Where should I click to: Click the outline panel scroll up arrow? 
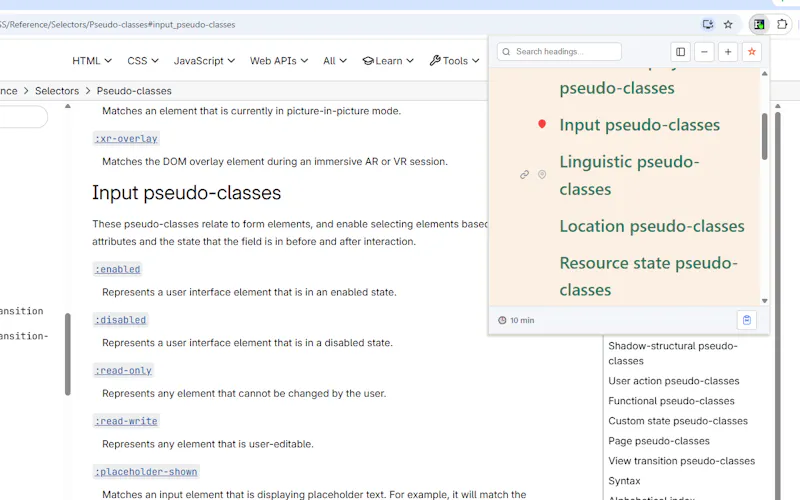(x=764, y=74)
